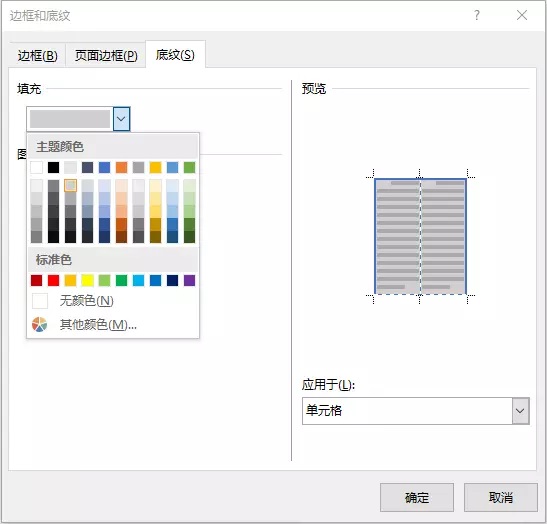Screen dimensions: 547x524
Task: Select the standard purple color swatch
Action: (x=189, y=280)
